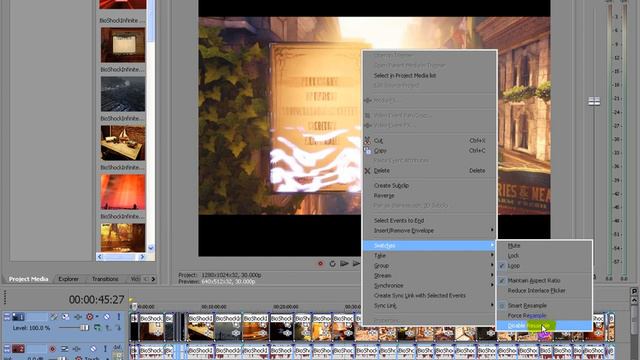Open automation dropdown arrow on video track 1
Viewport: 640px width, 360px height.
coord(97,316)
